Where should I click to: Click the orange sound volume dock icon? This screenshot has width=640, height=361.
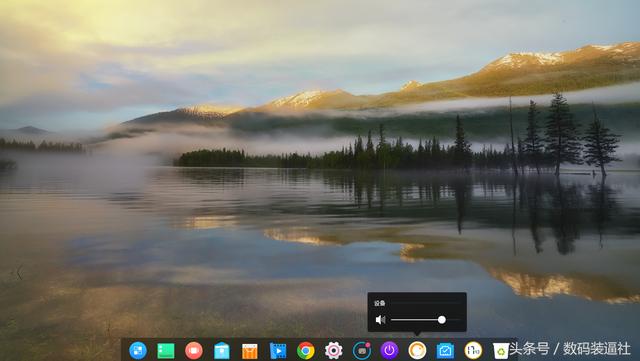(417, 350)
